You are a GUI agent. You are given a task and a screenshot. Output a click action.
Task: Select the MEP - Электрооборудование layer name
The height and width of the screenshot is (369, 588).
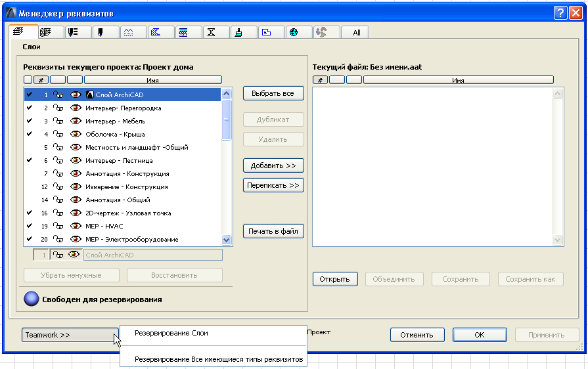(132, 239)
